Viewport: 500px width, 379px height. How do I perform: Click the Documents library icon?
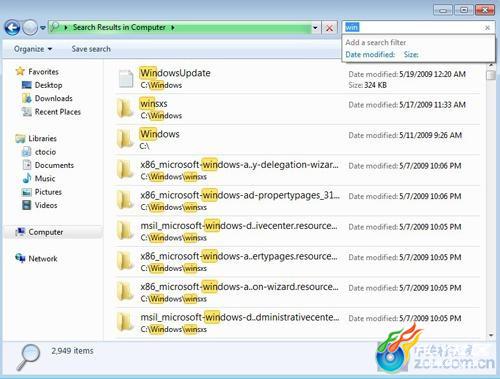pyautogui.click(x=27, y=165)
